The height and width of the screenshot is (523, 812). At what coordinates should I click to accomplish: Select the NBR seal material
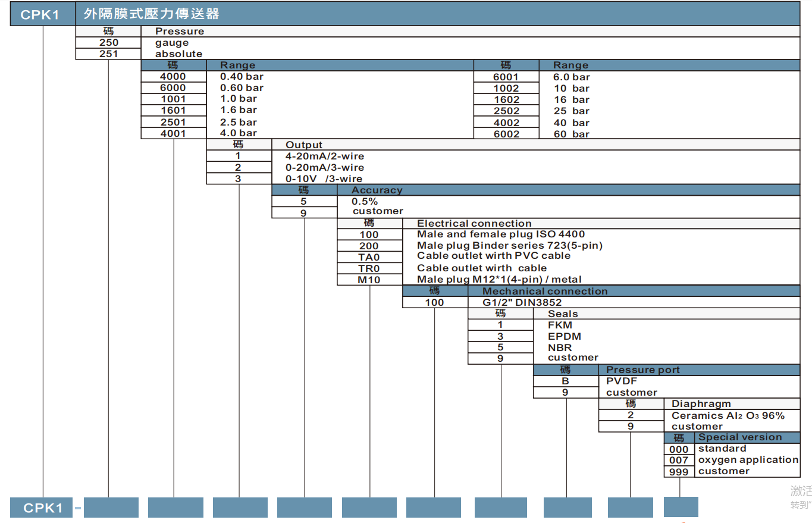pos(560,347)
